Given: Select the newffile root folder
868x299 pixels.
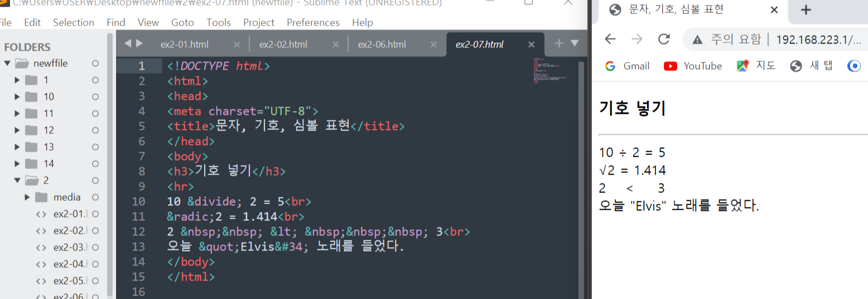Looking at the screenshot, I should [50, 64].
